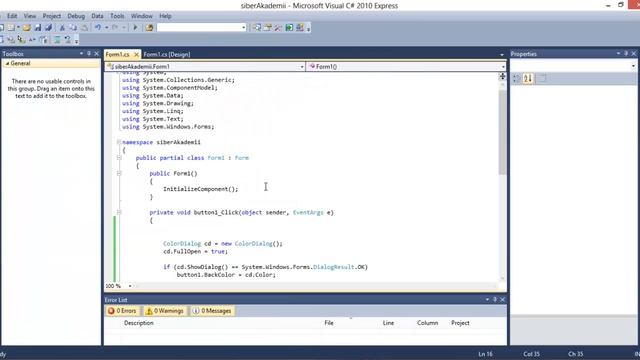Screen dimensions: 640x360
Task: Close the Toolbox panel
Action: click(97, 53)
